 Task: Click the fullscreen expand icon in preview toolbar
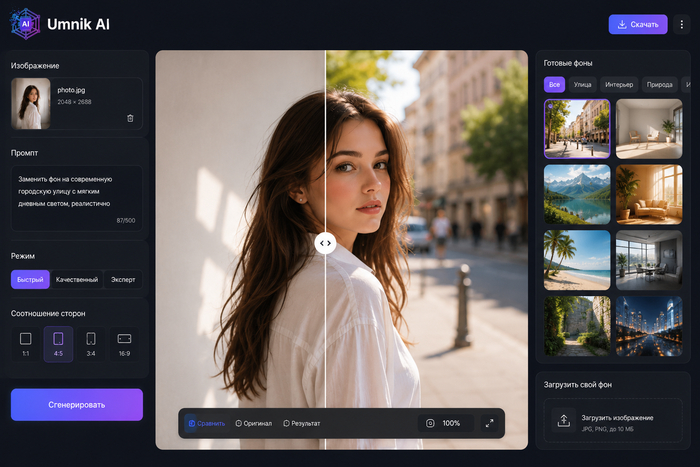(490, 423)
